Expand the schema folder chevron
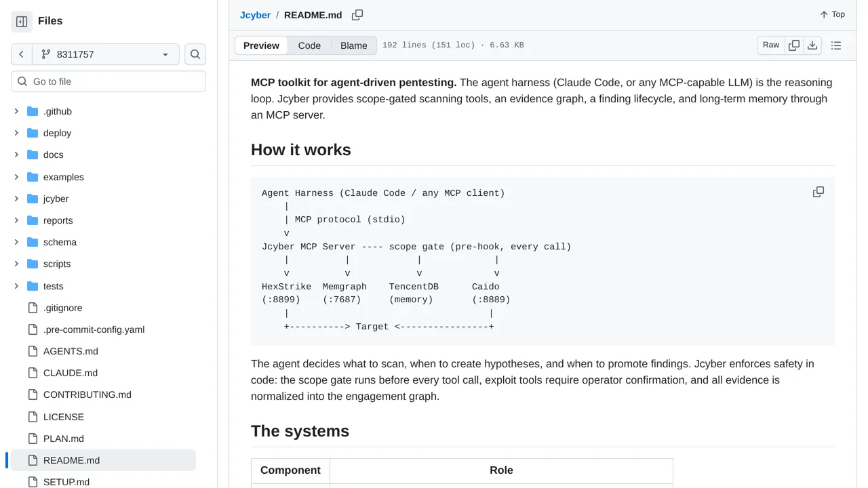The image size is (868, 488). 16,242
